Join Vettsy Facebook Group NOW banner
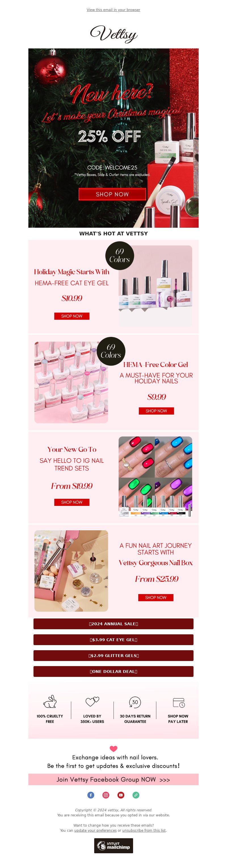The width and height of the screenshot is (227, 868). (113, 779)
